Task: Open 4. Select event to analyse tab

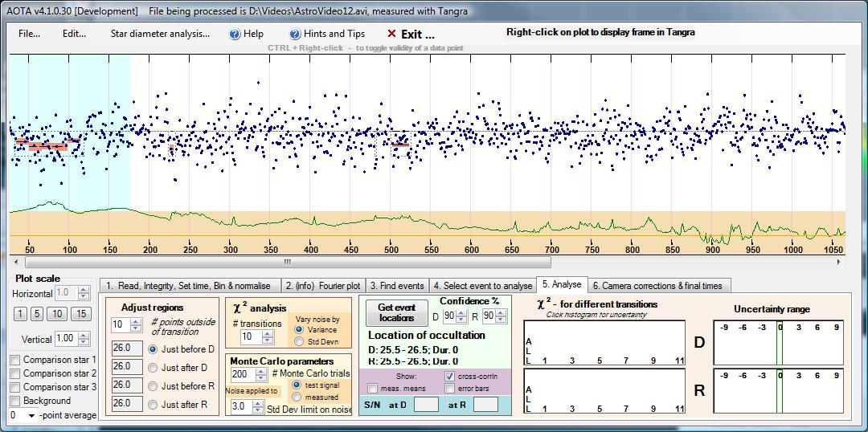Action: 482,285
